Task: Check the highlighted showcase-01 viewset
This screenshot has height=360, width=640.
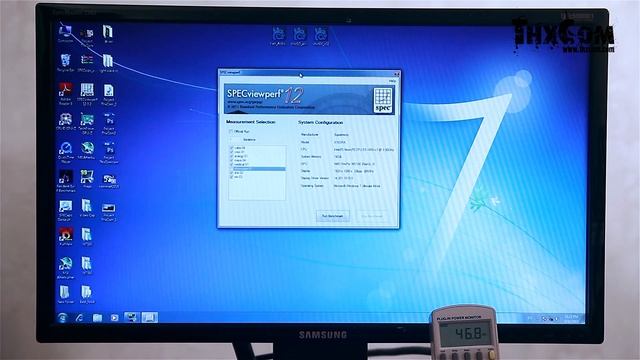Action: point(231,169)
